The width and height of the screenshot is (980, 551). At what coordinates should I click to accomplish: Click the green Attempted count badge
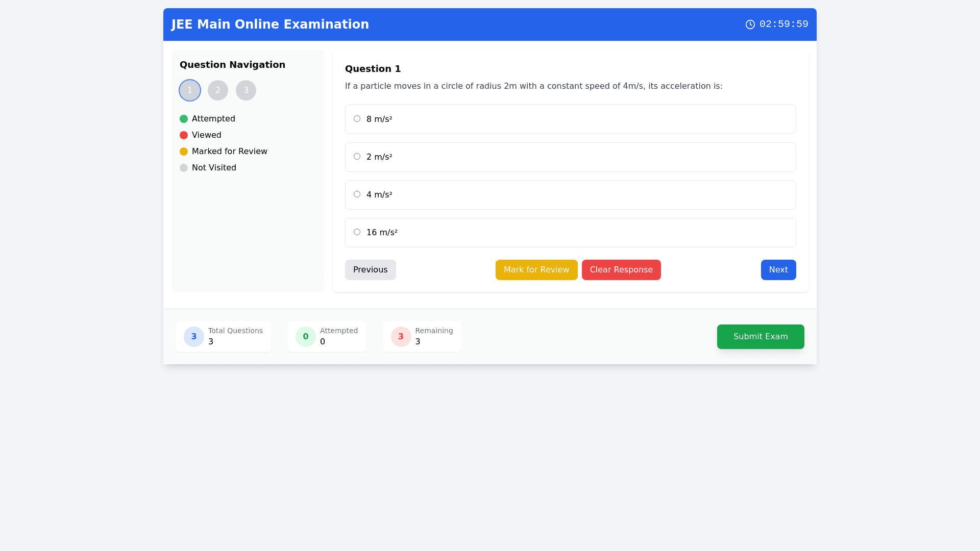click(x=305, y=337)
